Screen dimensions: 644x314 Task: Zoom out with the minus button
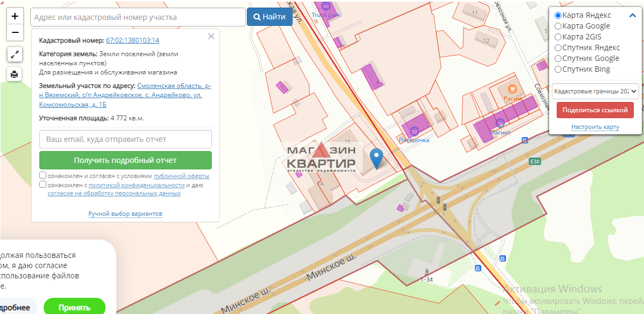click(15, 33)
